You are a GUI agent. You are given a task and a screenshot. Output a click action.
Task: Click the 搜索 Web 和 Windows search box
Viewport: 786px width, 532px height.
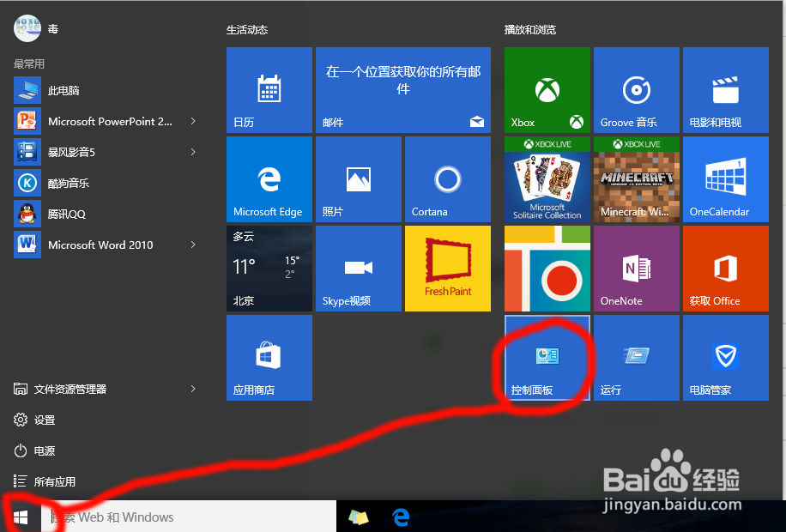[x=189, y=517]
